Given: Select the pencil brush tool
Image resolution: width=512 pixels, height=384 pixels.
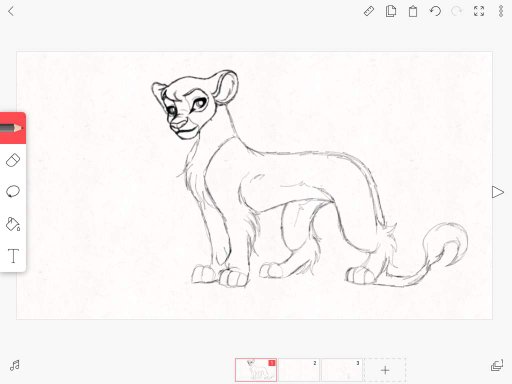Looking at the screenshot, I should [13, 128].
